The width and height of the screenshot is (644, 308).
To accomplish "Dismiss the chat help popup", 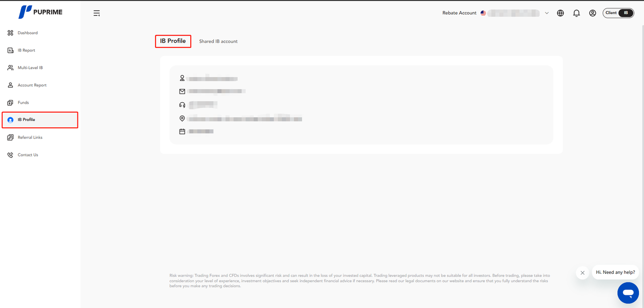I will tap(582, 273).
